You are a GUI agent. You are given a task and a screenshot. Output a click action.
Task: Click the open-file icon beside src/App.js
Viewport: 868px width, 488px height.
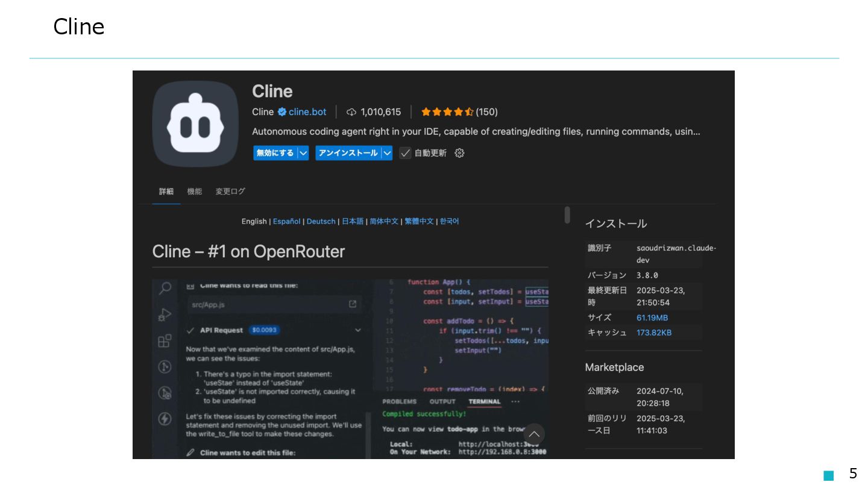click(353, 304)
